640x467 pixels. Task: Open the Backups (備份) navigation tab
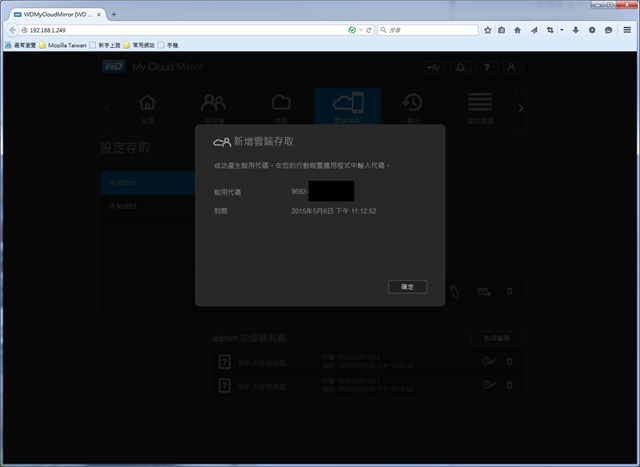(413, 108)
